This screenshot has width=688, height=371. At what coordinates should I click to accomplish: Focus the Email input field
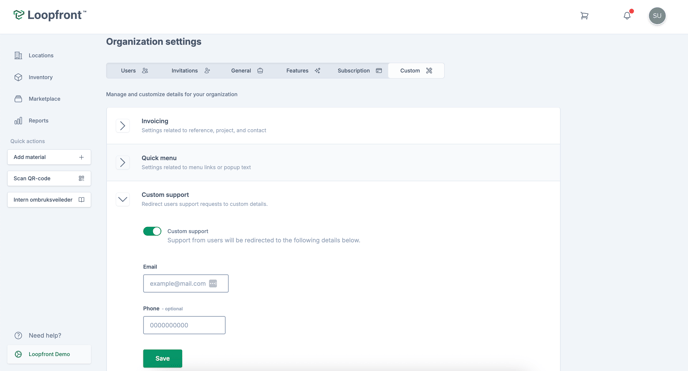pos(186,283)
